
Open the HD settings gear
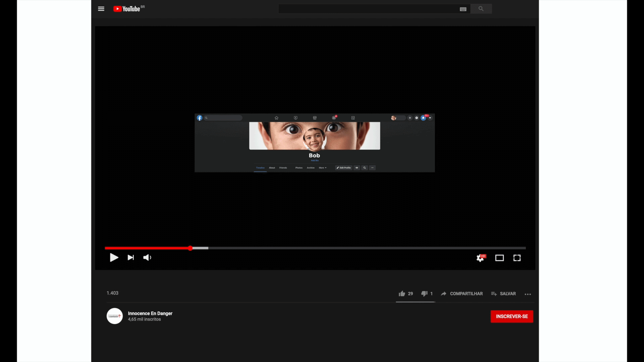[x=481, y=258]
